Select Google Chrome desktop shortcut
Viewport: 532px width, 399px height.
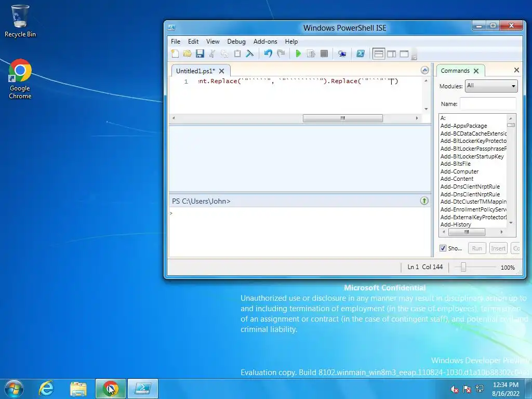pos(20,79)
